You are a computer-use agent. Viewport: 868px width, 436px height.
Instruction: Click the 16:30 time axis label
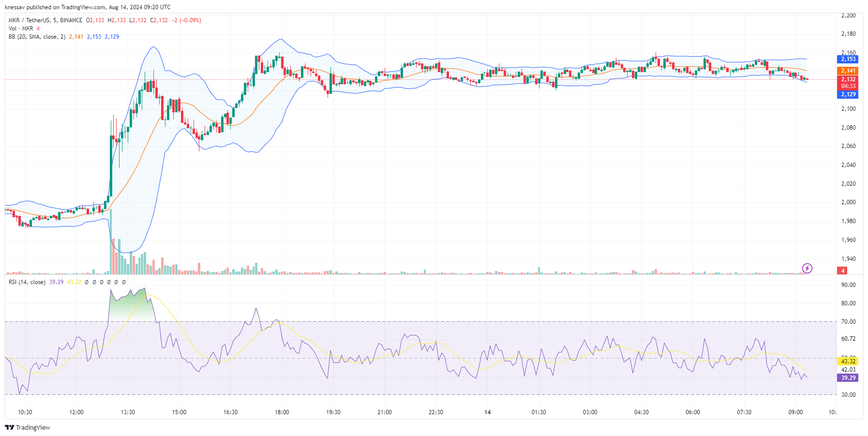(x=230, y=412)
